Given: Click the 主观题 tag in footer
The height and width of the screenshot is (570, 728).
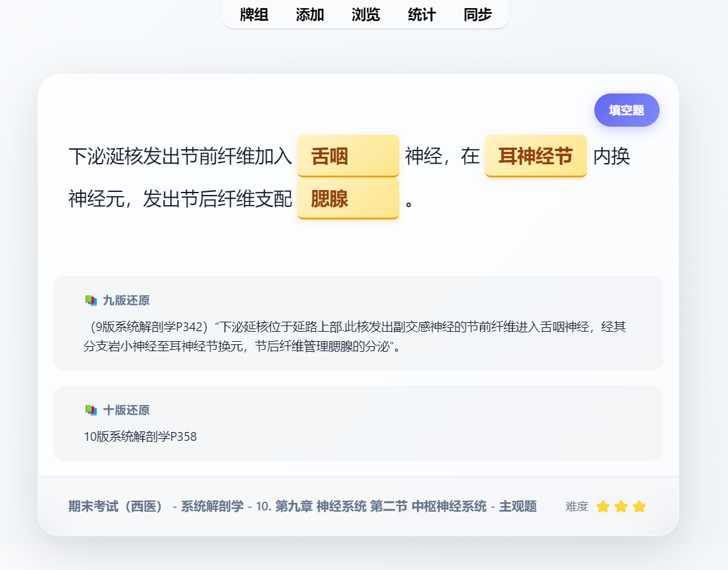Looking at the screenshot, I should pos(518,506).
